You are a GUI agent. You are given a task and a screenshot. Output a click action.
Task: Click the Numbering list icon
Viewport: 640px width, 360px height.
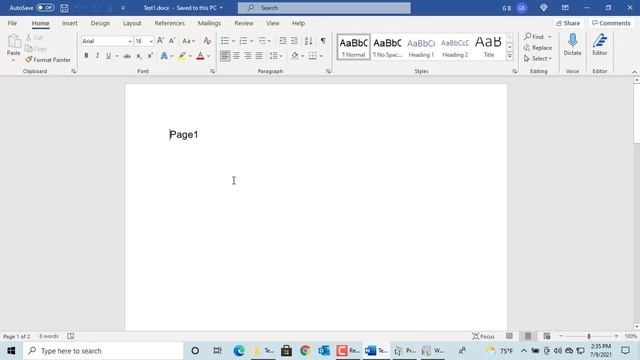coord(243,40)
